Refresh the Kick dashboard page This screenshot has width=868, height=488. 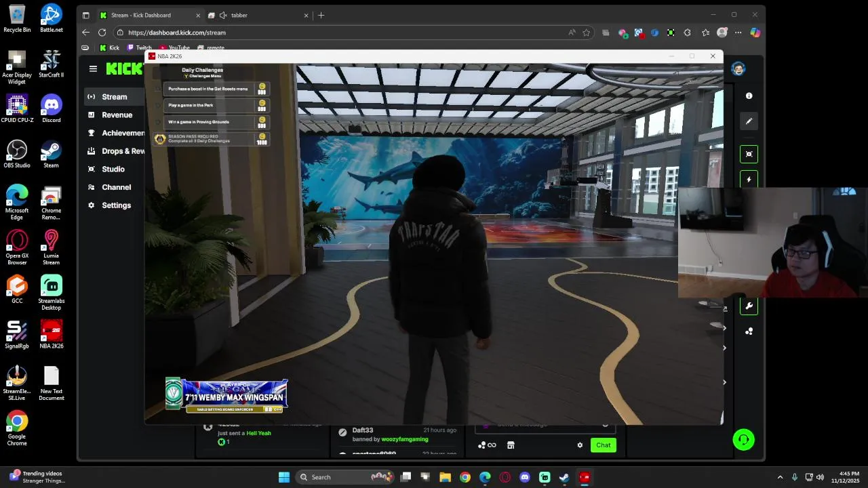[x=102, y=33]
